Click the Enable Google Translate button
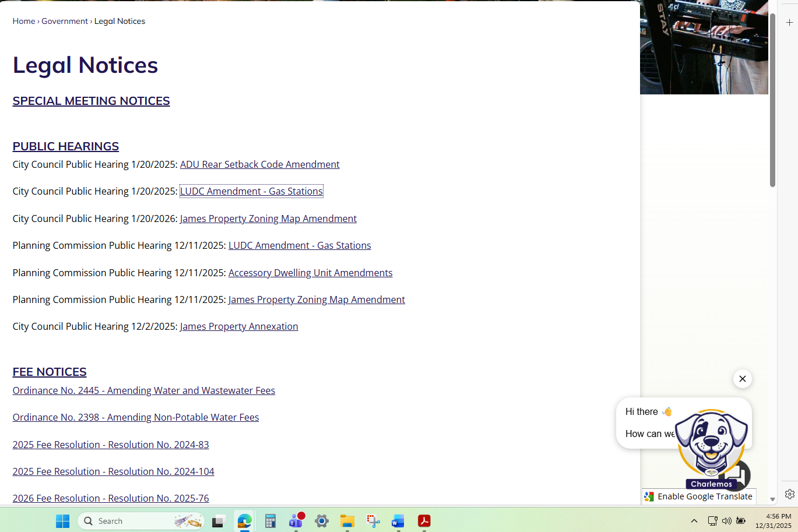Viewport: 798px width, 532px height. [698, 496]
